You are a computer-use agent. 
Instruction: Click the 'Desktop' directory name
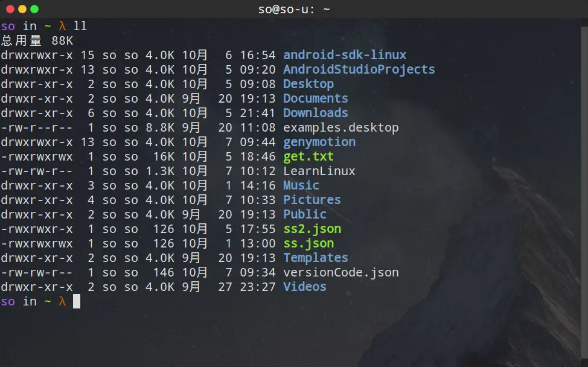pos(308,84)
